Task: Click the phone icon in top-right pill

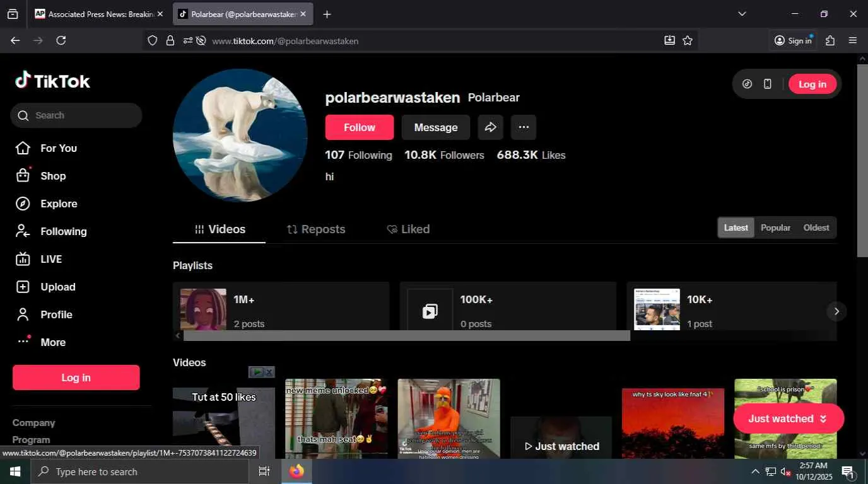Action: (x=768, y=84)
